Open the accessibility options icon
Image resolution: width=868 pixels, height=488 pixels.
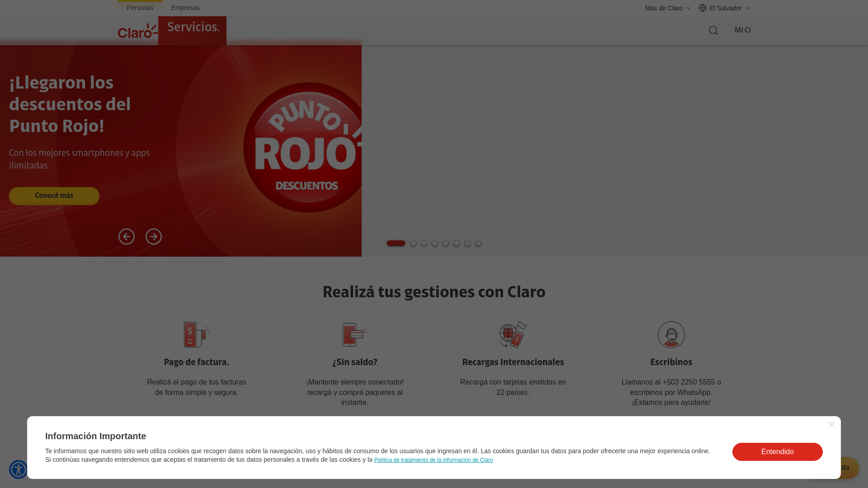(19, 469)
